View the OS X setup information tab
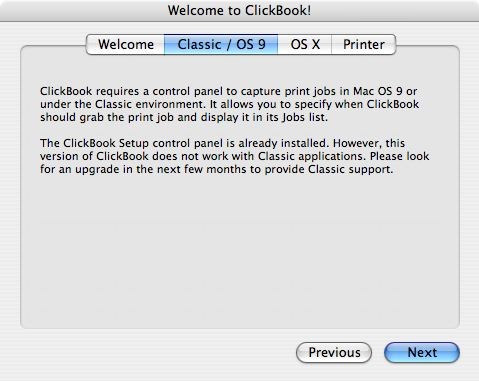 click(x=305, y=44)
